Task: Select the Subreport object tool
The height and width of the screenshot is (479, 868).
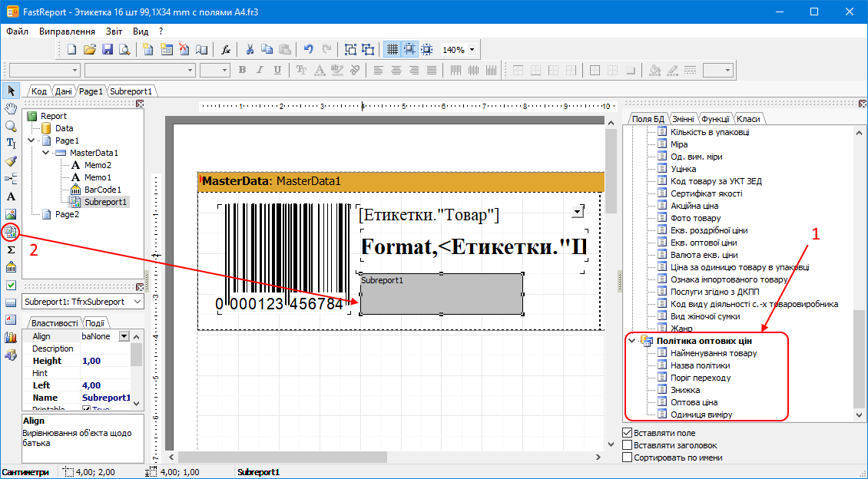Action: tap(10, 232)
